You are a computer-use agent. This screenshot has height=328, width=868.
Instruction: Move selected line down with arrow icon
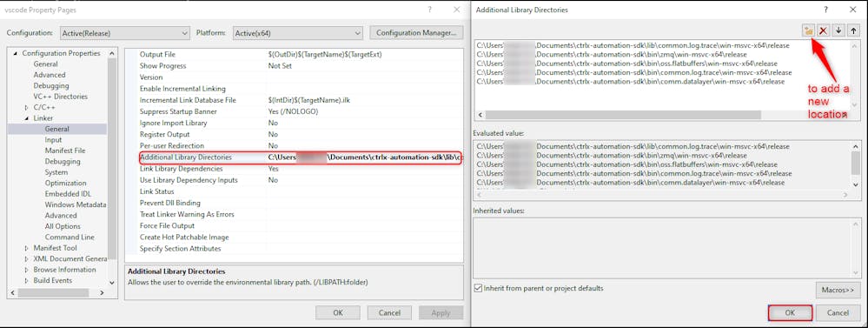[838, 30]
